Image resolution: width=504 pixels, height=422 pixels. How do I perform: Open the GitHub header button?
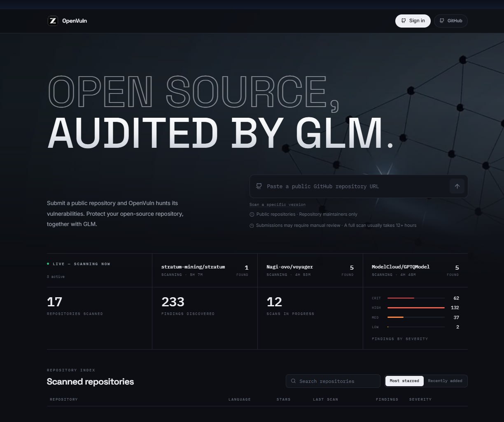pyautogui.click(x=451, y=21)
